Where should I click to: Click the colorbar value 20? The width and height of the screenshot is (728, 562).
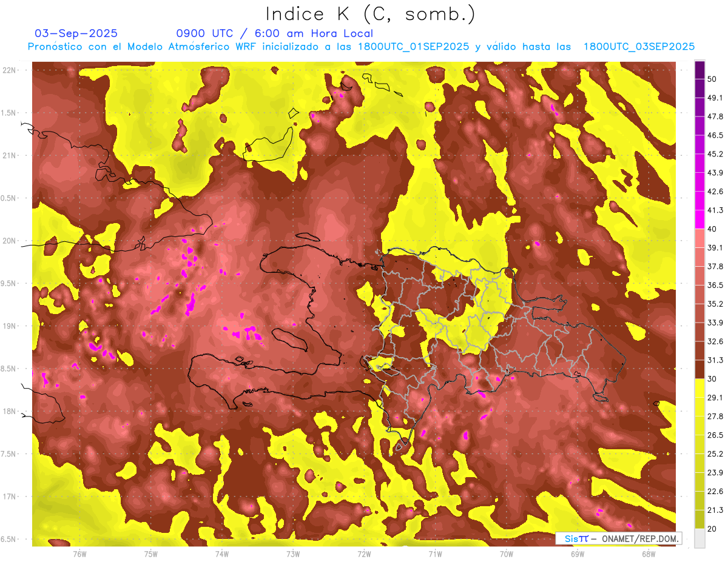point(712,529)
